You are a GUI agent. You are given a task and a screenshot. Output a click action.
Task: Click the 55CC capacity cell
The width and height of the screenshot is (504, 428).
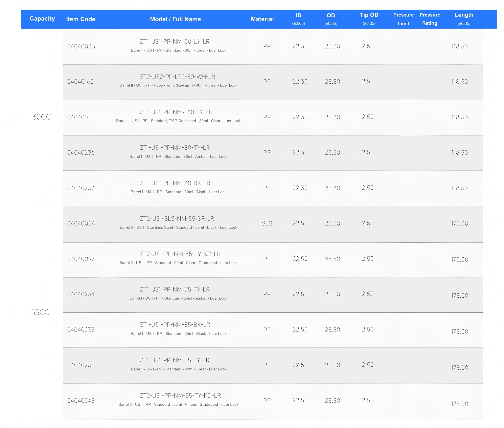pyautogui.click(x=40, y=313)
